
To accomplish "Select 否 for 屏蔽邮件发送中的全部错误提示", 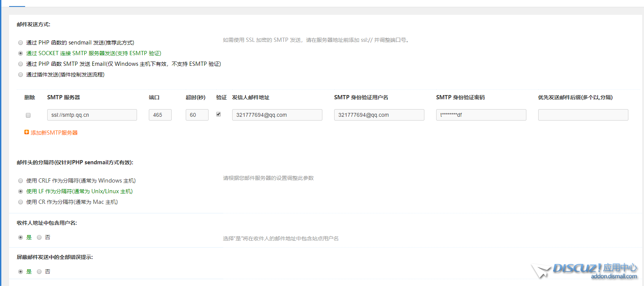I will point(39,272).
